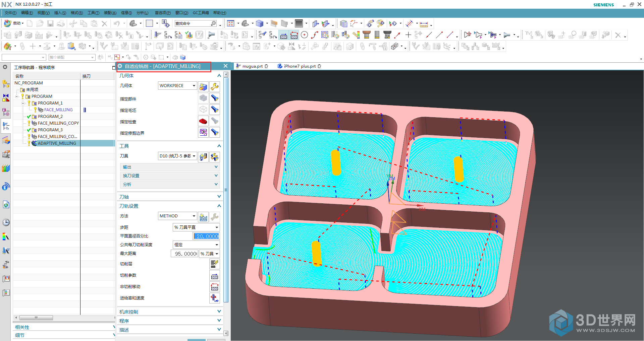Image resolution: width=644 pixels, height=341 pixels.
Task: Open the 最大距离 % 刀具 unit dropdown
Action: pos(210,254)
